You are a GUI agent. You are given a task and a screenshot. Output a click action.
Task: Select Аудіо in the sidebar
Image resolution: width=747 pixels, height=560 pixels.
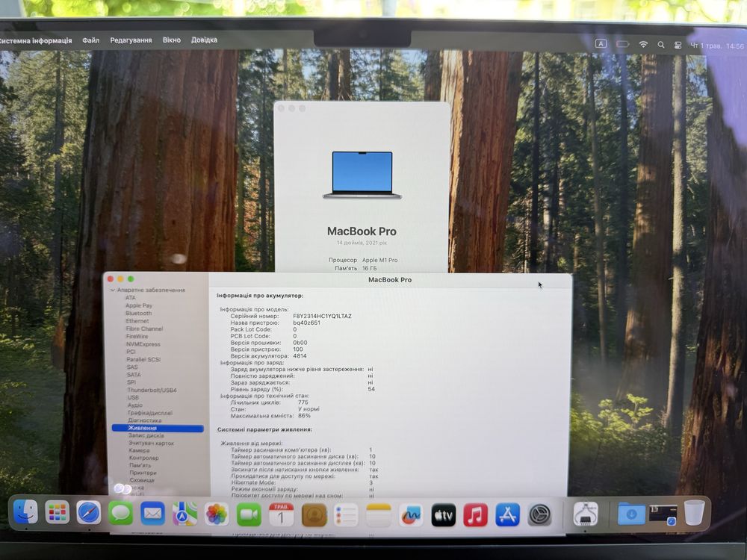(x=134, y=405)
